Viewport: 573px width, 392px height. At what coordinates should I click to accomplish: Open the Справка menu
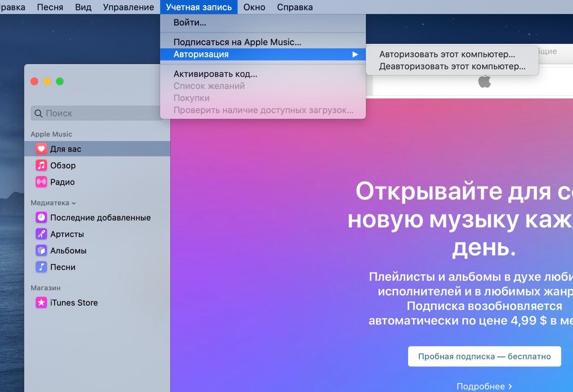click(295, 7)
